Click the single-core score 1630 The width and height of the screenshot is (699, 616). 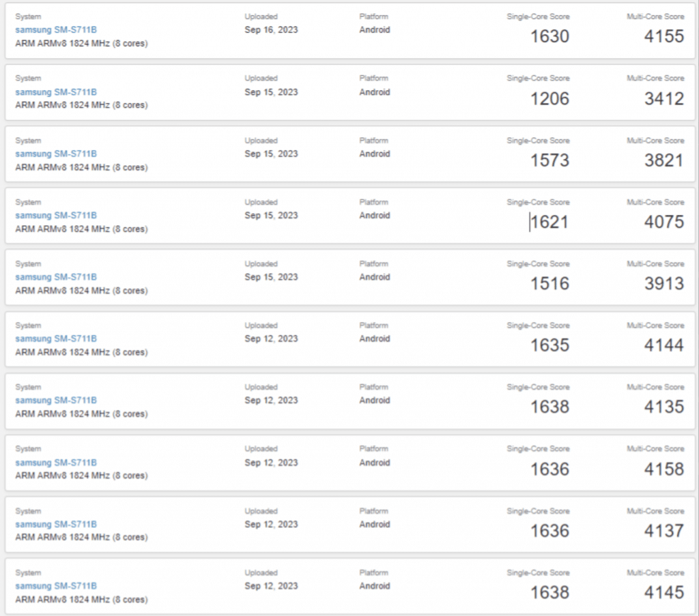[550, 36]
